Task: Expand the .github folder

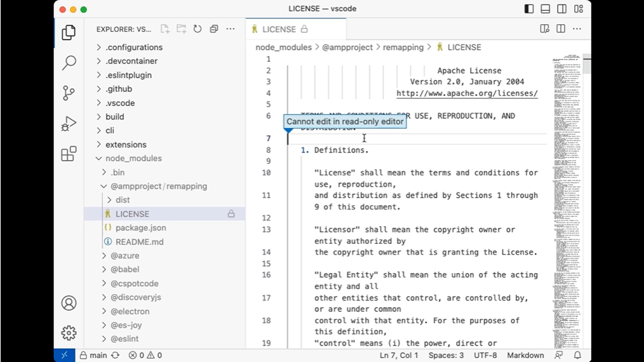Action: pyautogui.click(x=164, y=89)
